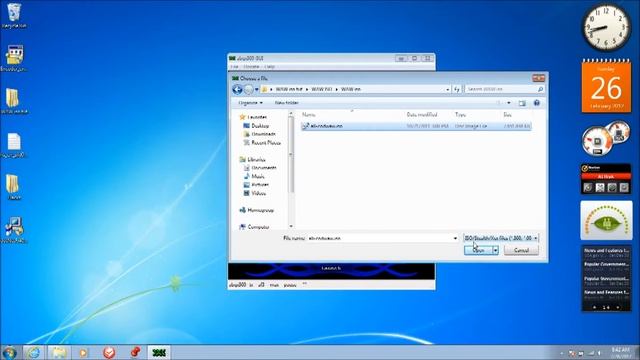This screenshot has height=360, width=640.
Task: Toggle the preview pane icon
Action: click(522, 103)
